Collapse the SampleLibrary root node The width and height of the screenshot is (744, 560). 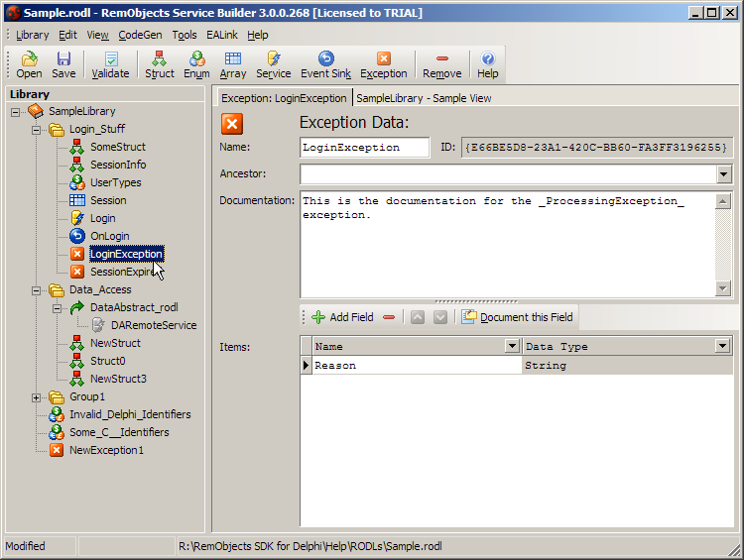(x=15, y=112)
